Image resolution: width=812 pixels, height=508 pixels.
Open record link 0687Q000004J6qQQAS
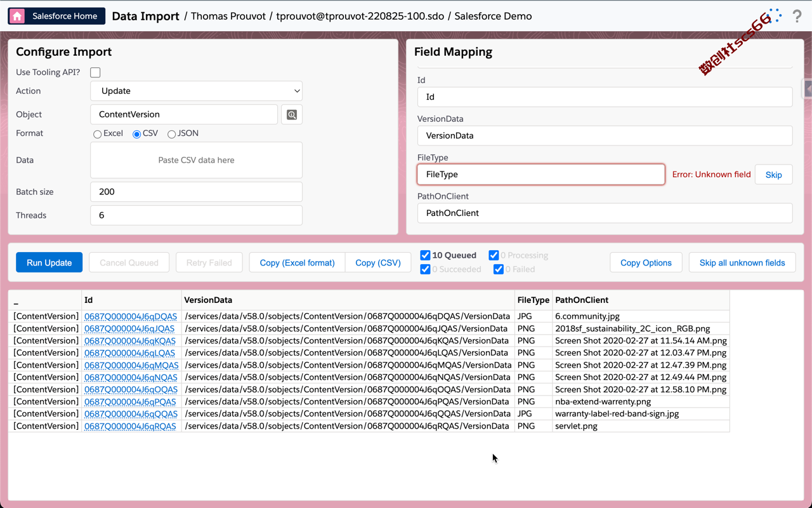pos(131,413)
